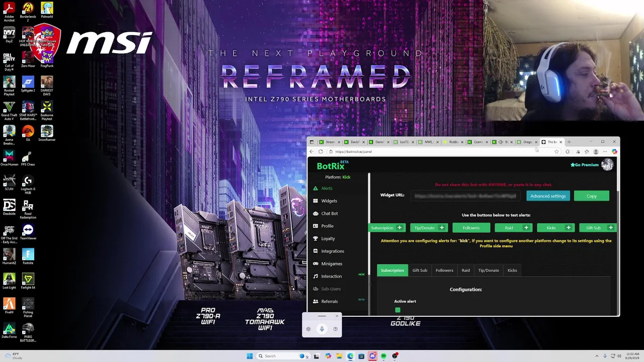Toggle the Active alert checkbox

point(397,310)
